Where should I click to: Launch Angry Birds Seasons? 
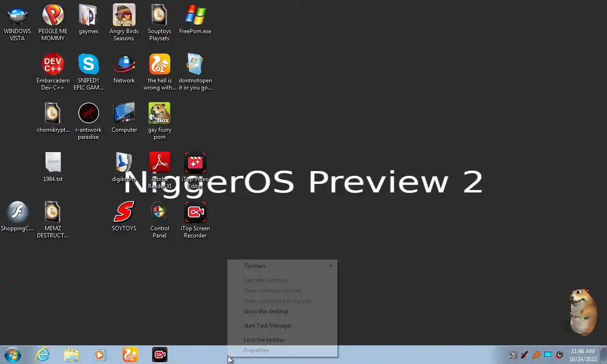pos(124,23)
